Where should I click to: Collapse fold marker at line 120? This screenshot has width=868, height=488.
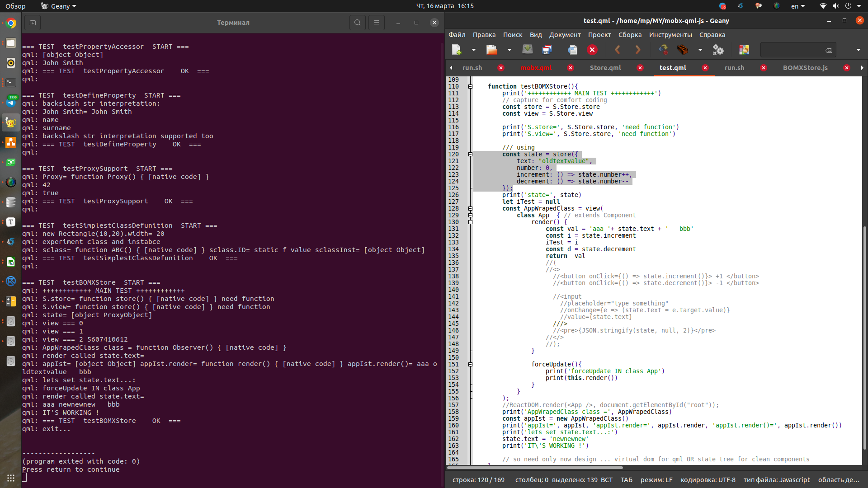point(470,154)
